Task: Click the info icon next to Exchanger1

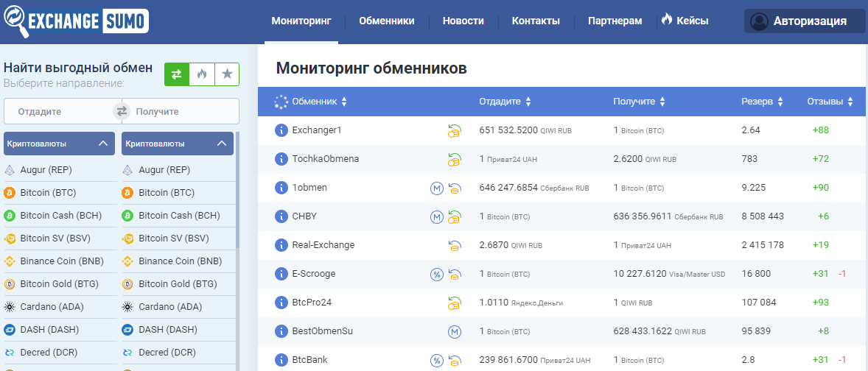Action: click(280, 130)
